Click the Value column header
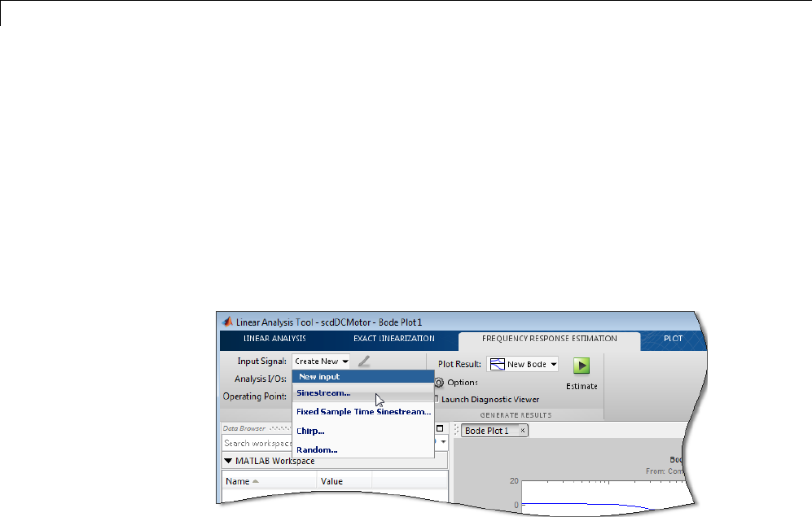Image resolution: width=812 pixels, height=517 pixels. [x=345, y=481]
